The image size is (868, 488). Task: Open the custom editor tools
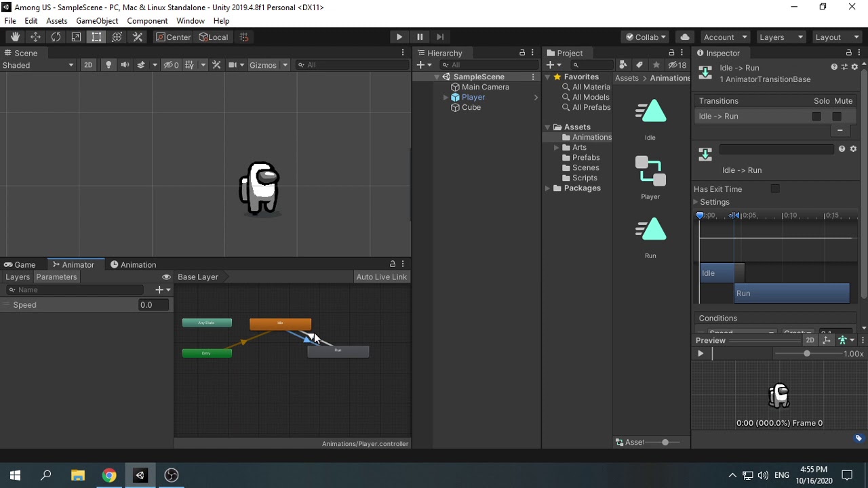(x=137, y=37)
